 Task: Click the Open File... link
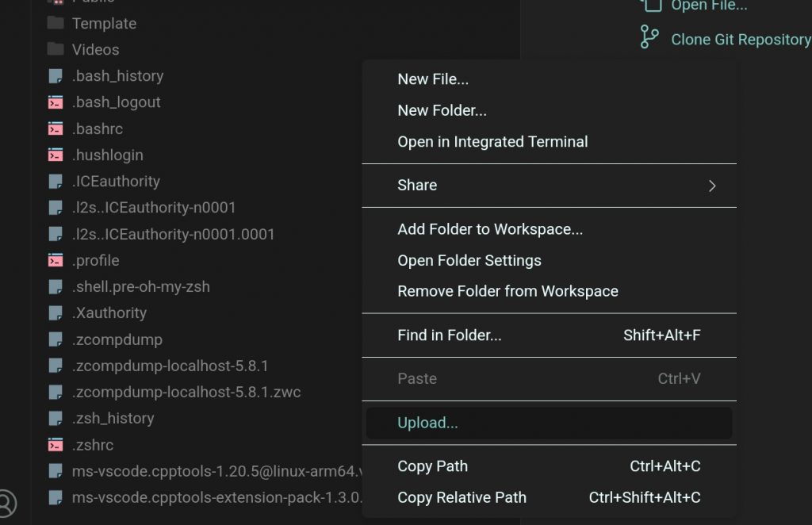[709, 6]
